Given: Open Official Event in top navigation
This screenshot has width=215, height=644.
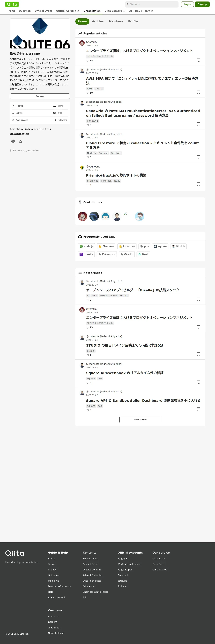Looking at the screenshot, I should pyautogui.click(x=44, y=11).
